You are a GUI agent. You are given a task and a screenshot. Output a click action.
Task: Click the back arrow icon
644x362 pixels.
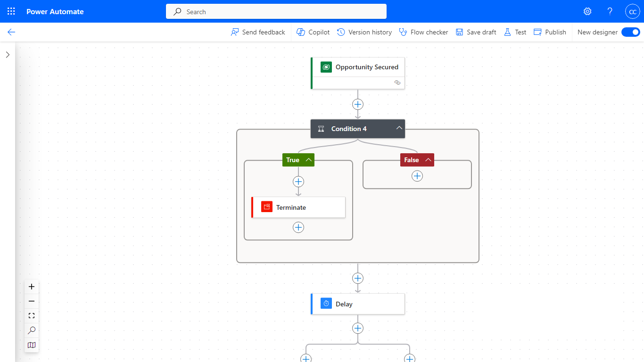coord(11,32)
